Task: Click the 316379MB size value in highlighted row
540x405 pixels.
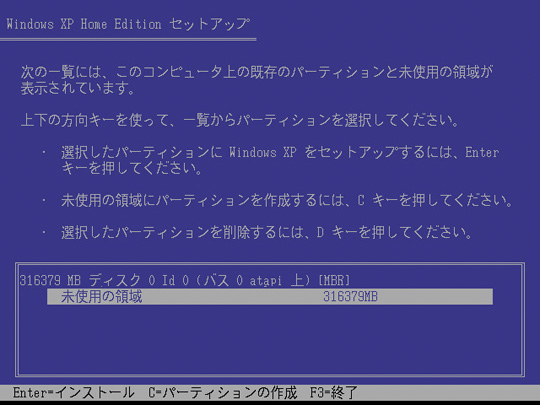Action: pyautogui.click(x=350, y=297)
